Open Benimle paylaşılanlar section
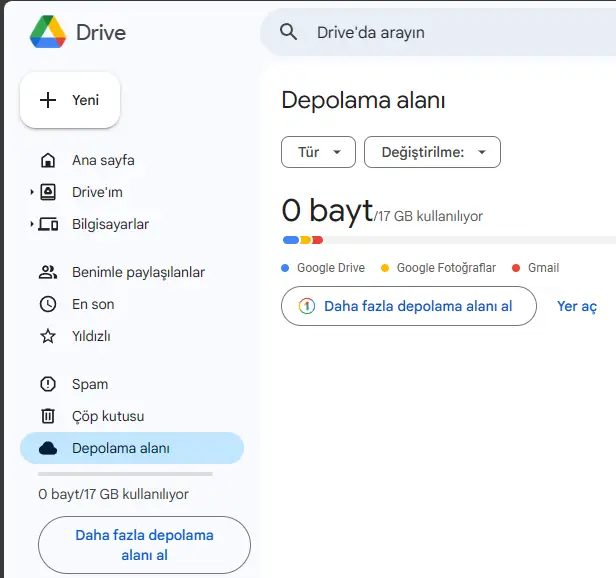Viewport: 616px width, 578px height. coord(132,272)
